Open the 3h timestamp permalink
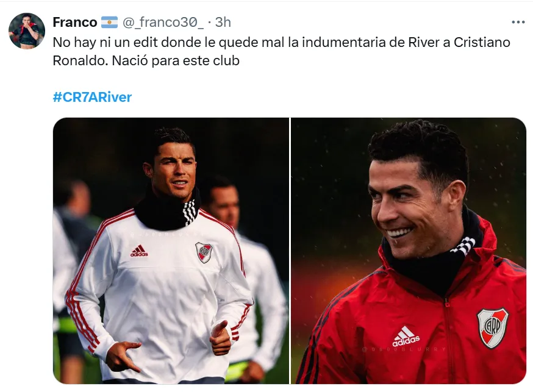Image resolution: width=533 pixels, height=392 pixels. [x=223, y=23]
